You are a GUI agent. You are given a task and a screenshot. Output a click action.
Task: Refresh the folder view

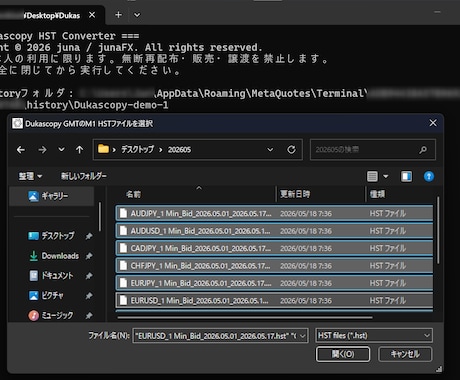pyautogui.click(x=291, y=150)
